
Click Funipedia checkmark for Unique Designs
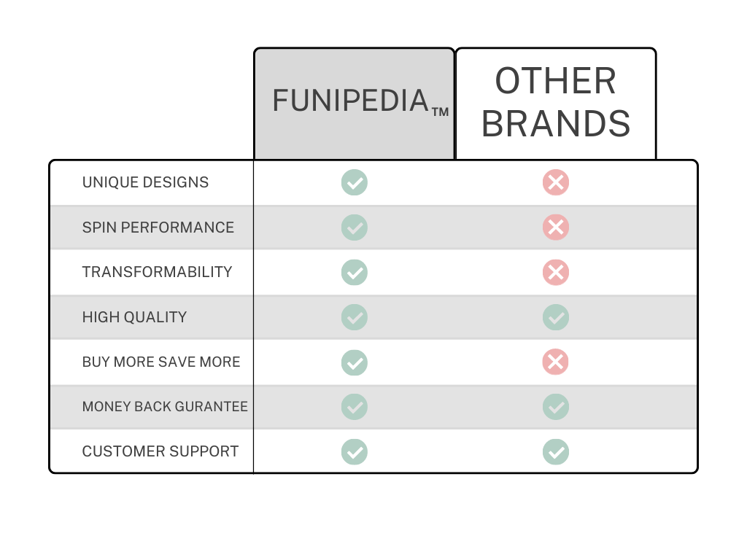click(x=355, y=182)
